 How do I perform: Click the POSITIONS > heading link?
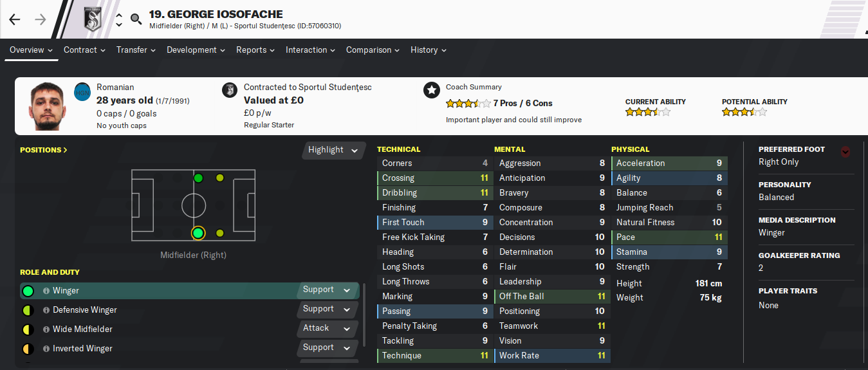pyautogui.click(x=44, y=150)
